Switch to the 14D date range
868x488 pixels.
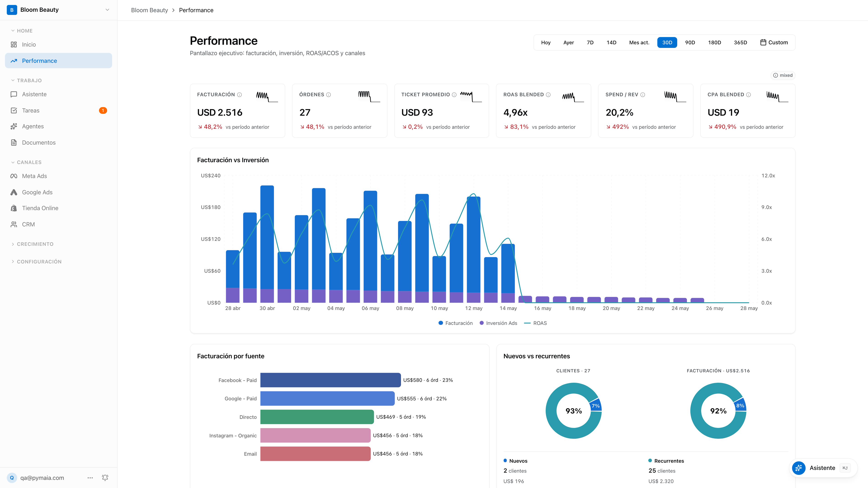point(612,42)
